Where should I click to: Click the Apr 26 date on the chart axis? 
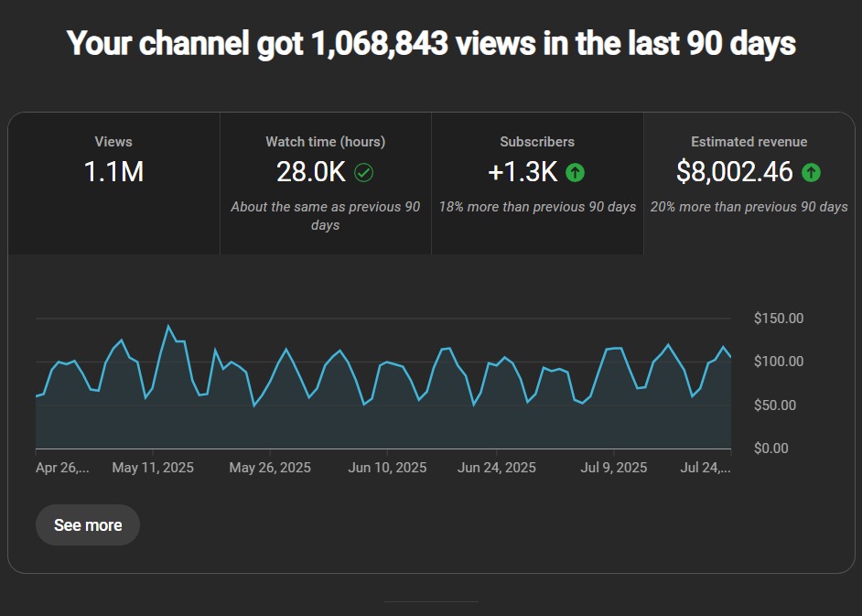click(x=62, y=468)
